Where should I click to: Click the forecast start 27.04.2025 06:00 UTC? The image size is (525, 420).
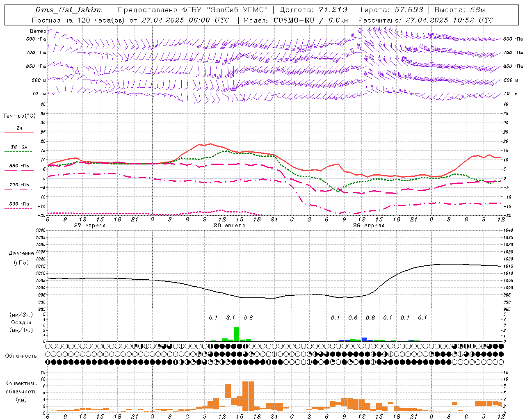click(x=185, y=20)
